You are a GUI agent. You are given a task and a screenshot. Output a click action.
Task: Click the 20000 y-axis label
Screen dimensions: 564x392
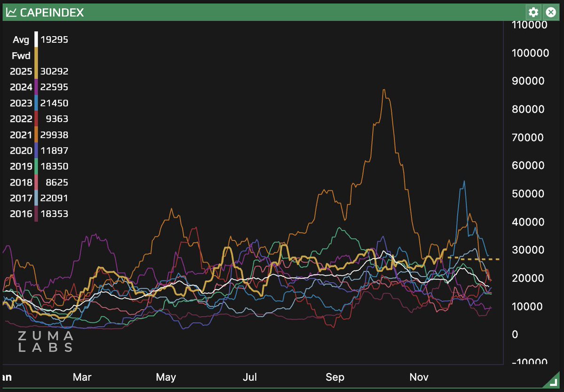tap(528, 278)
